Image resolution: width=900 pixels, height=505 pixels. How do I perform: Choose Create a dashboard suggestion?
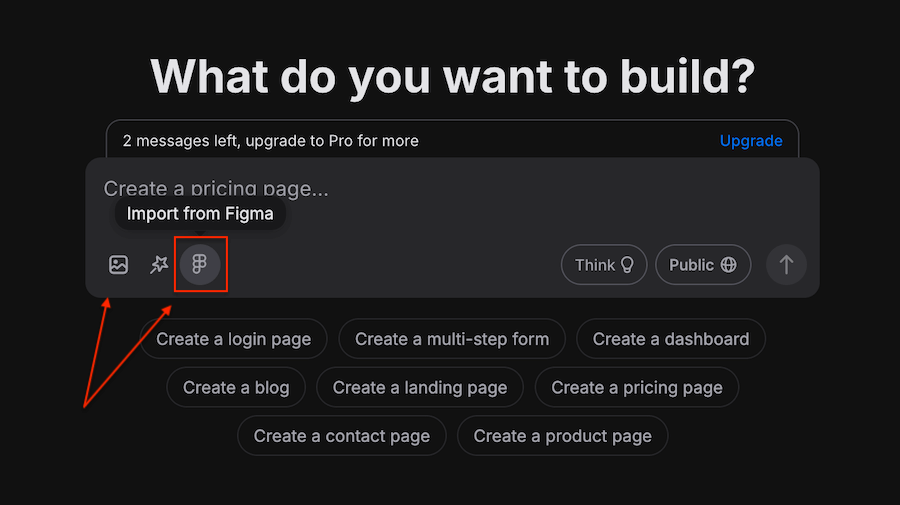pos(671,339)
